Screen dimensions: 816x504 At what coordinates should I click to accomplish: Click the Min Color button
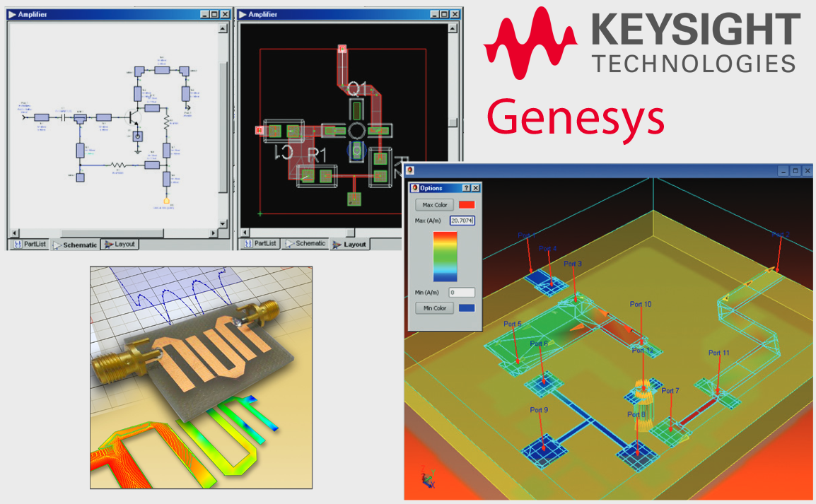click(x=435, y=308)
